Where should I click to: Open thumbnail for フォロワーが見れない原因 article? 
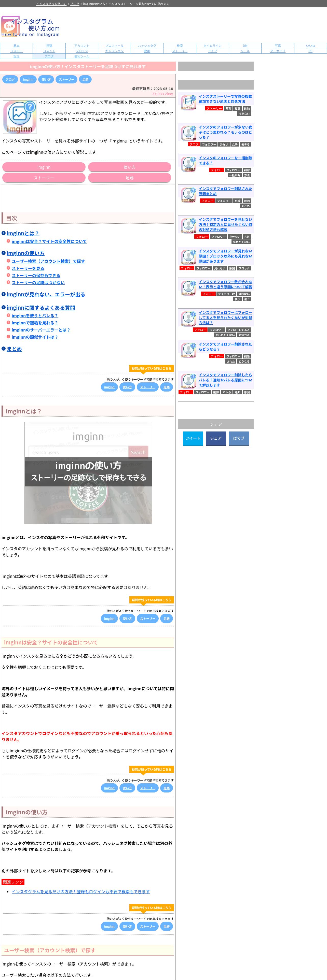188,257
